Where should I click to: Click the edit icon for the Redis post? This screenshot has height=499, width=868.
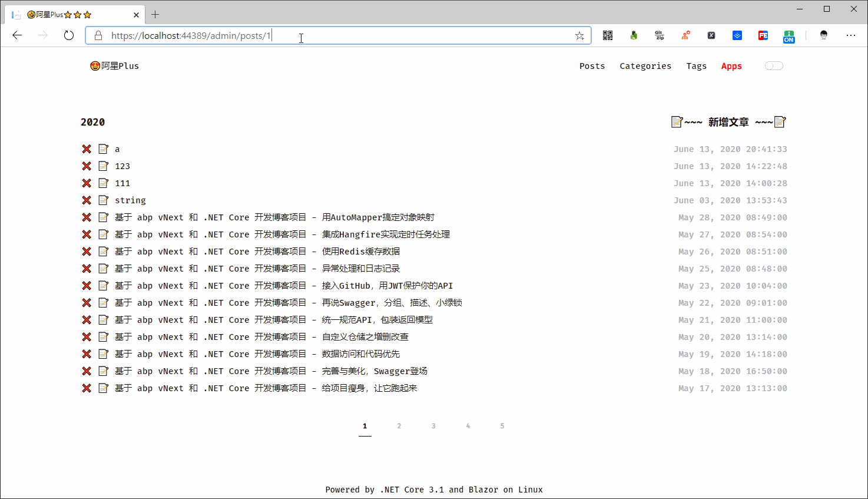pyautogui.click(x=104, y=252)
